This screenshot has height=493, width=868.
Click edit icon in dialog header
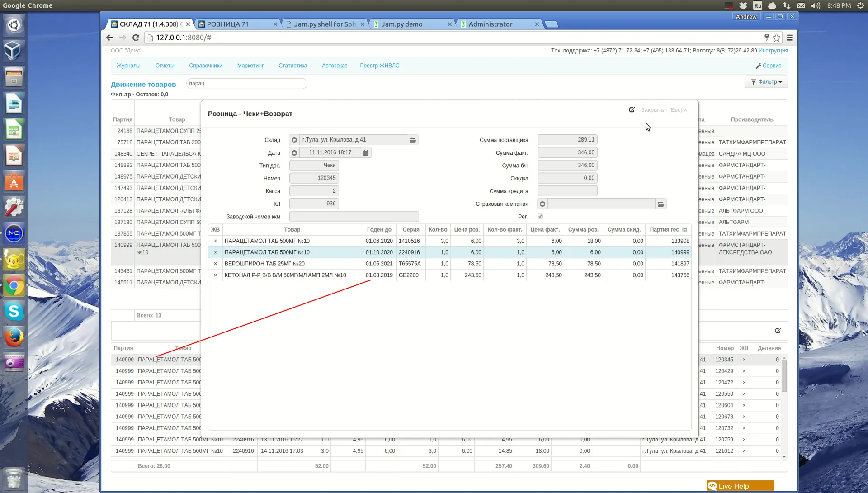(x=632, y=110)
